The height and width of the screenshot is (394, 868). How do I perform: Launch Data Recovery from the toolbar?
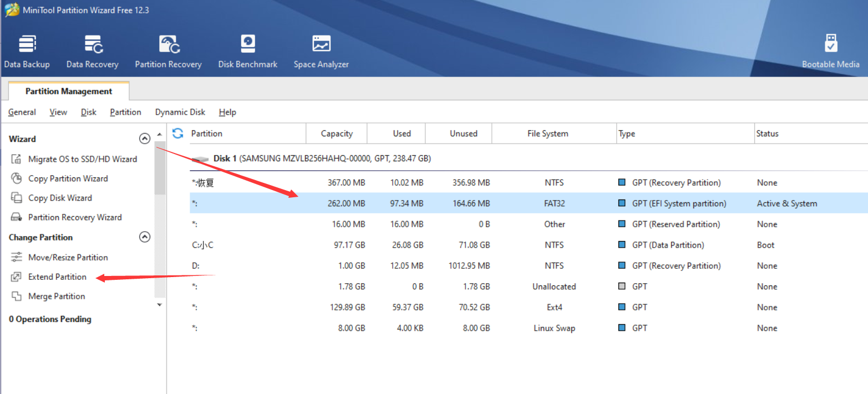[x=92, y=51]
